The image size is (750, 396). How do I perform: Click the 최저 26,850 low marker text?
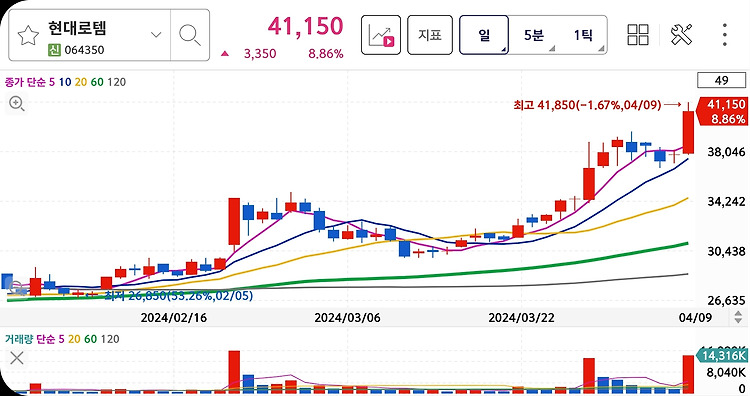click(178, 296)
